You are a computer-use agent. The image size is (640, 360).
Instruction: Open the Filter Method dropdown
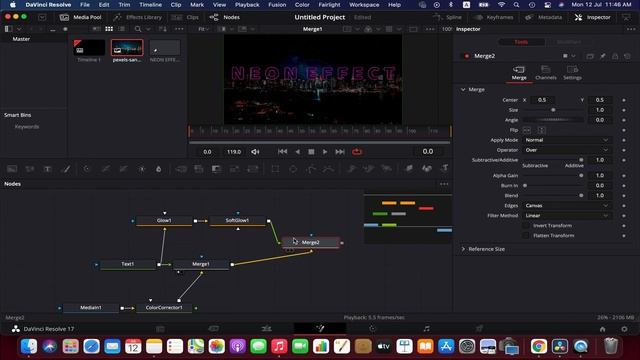(x=567, y=216)
